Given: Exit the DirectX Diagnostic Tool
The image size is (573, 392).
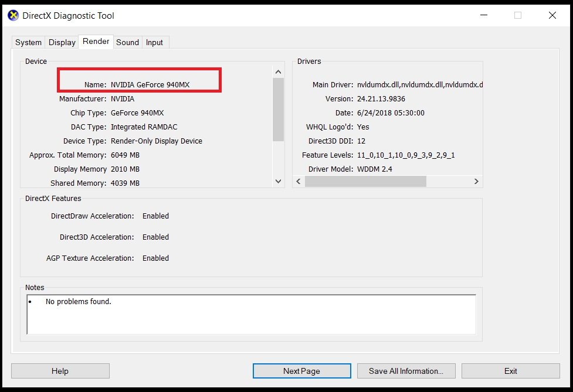Looking at the screenshot, I should pos(510,371).
